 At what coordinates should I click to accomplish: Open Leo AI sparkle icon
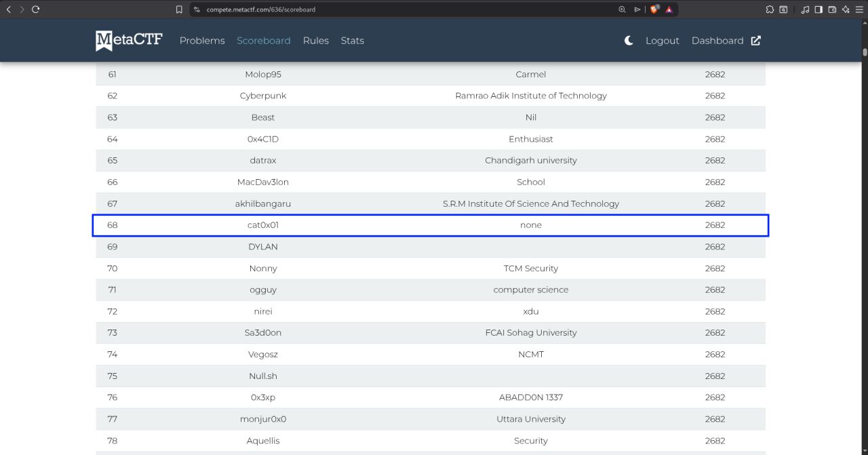846,9
